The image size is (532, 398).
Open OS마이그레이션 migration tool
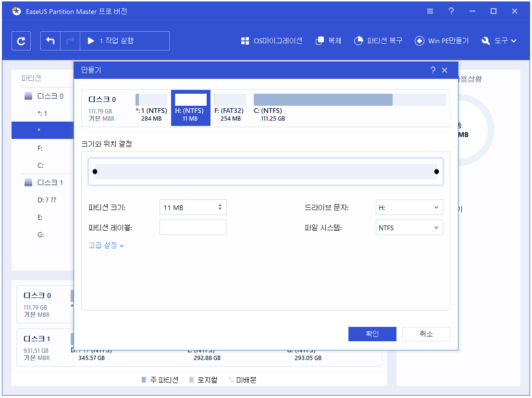pos(272,41)
